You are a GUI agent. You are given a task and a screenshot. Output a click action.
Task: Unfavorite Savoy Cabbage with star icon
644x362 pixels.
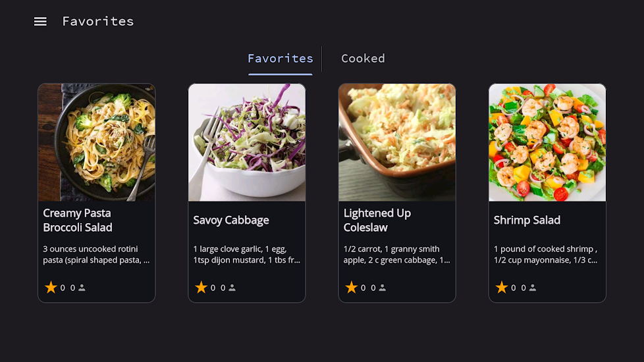tap(201, 288)
